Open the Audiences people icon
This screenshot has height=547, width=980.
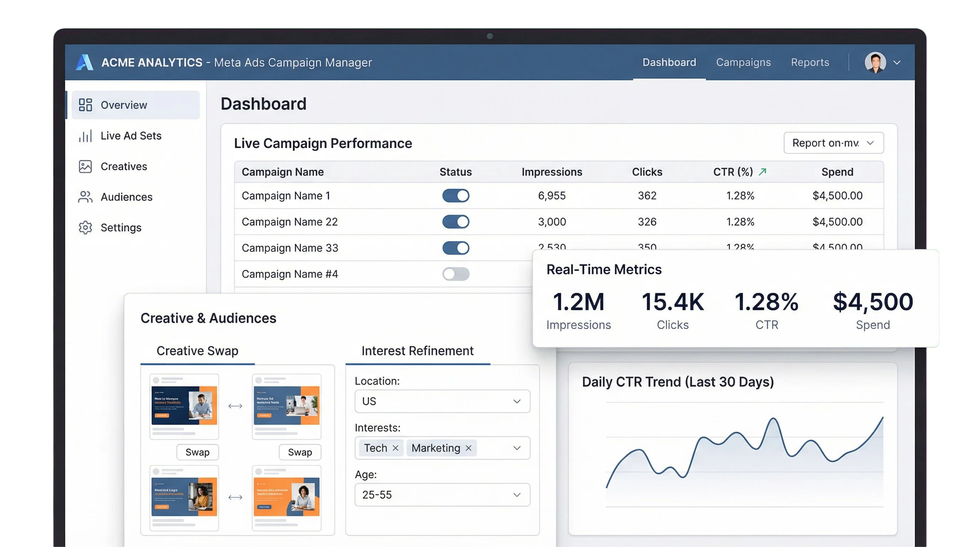[85, 197]
